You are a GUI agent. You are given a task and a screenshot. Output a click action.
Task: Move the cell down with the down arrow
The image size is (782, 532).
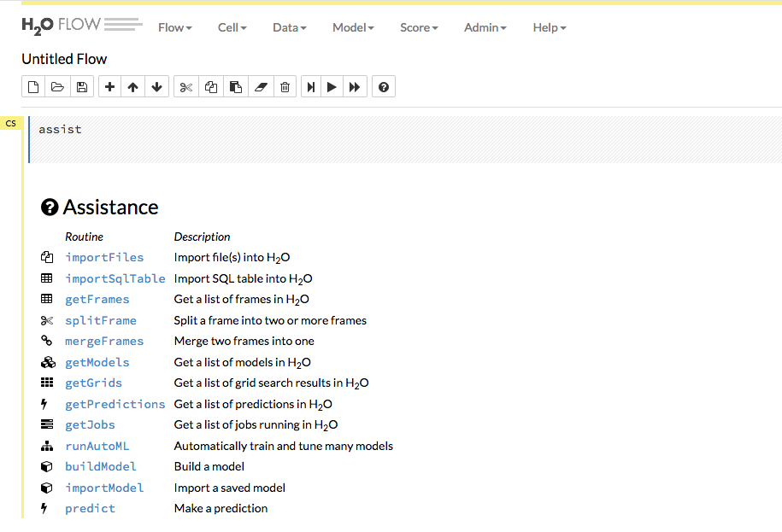click(x=156, y=87)
